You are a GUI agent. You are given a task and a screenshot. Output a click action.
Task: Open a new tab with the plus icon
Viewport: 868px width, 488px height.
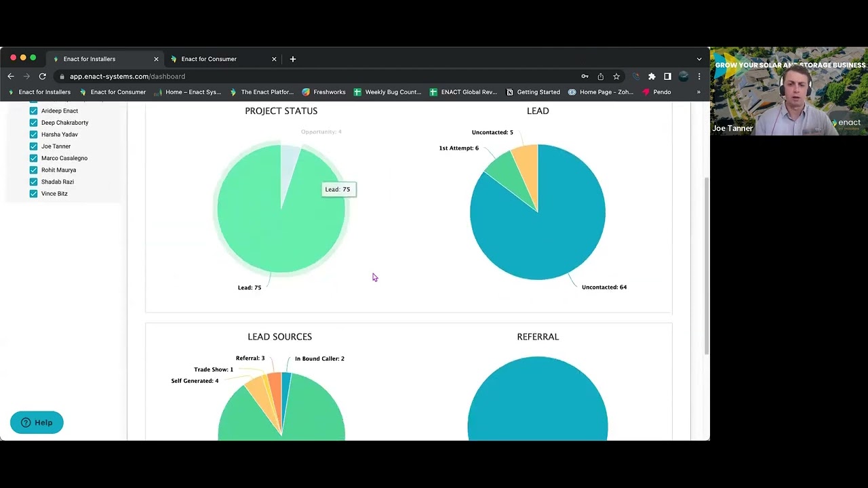click(x=293, y=59)
